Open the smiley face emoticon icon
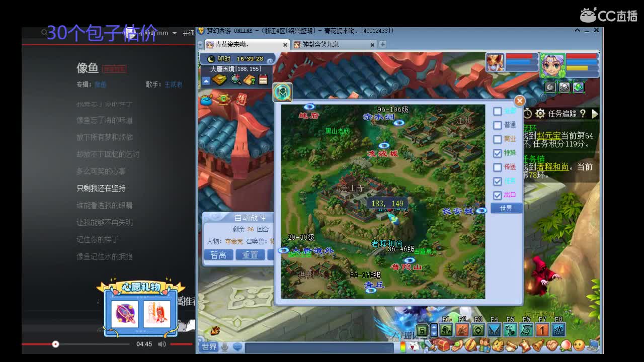This screenshot has width=644, height=362. [x=580, y=346]
